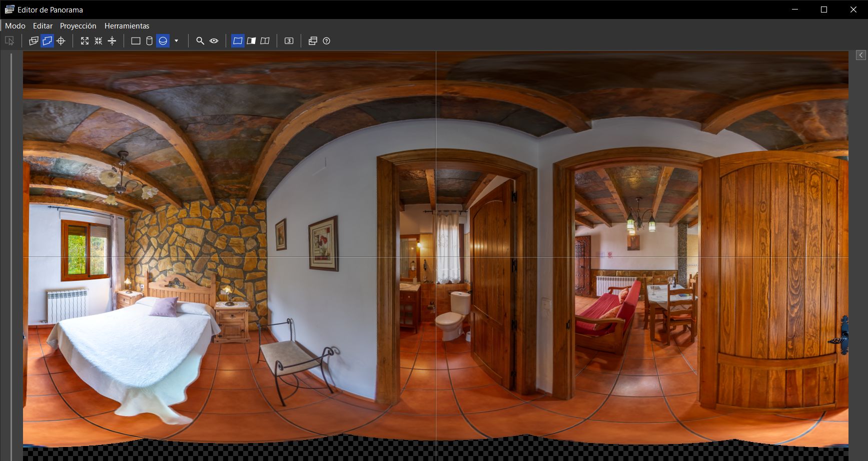Click the fit panorama expand-arrows icon
Screen dimensions: 868x461
point(85,41)
